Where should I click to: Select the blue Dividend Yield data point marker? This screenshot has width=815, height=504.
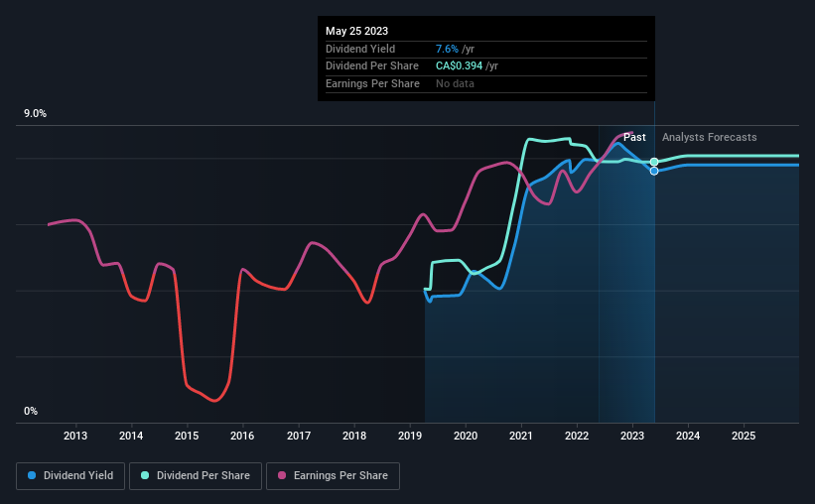pos(654,171)
